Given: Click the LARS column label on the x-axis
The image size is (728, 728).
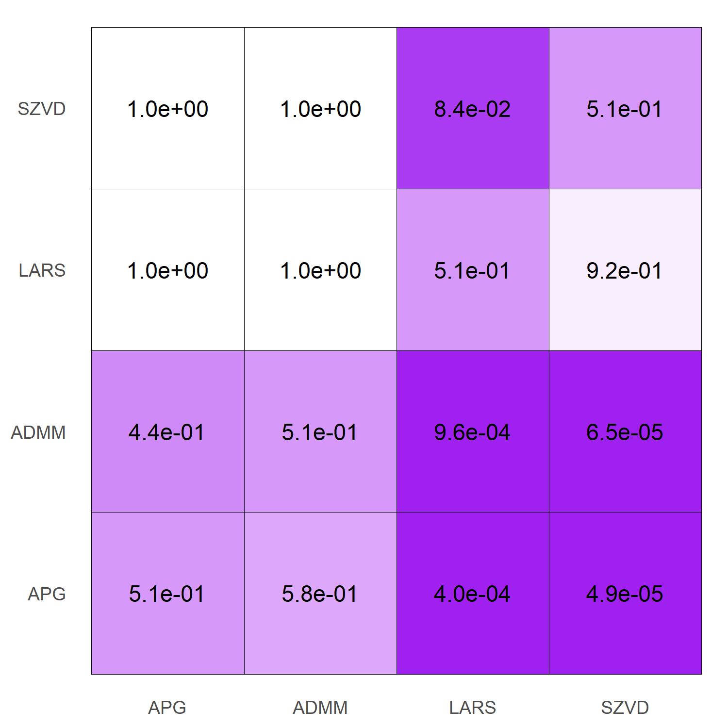Looking at the screenshot, I should click(473, 708).
